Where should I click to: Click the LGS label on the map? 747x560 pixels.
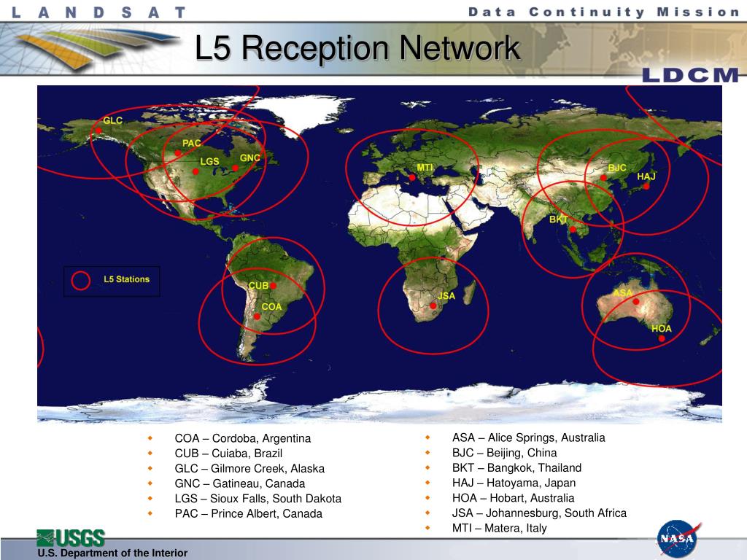pos(209,161)
